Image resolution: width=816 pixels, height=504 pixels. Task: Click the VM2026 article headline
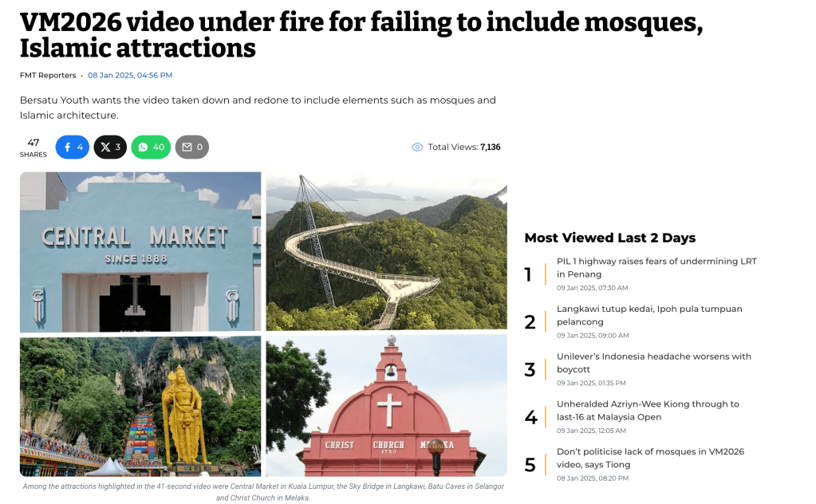click(x=361, y=35)
